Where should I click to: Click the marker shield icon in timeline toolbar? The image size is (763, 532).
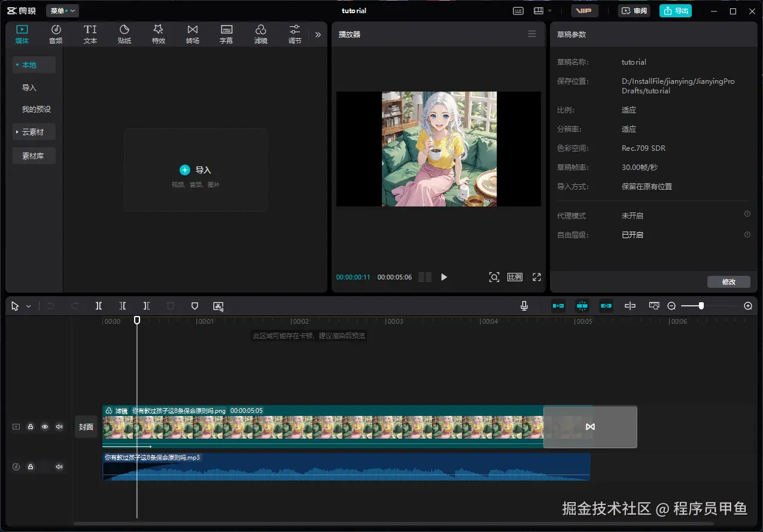click(194, 306)
